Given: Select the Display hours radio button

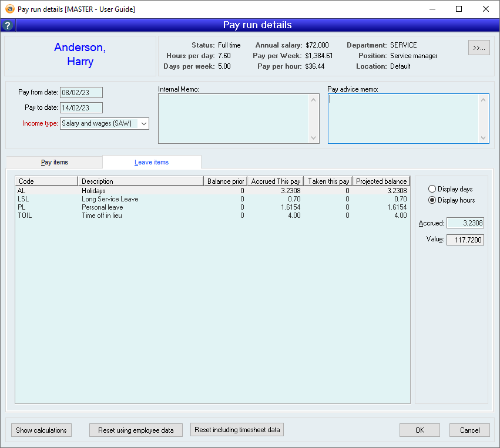Looking at the screenshot, I should (432, 200).
